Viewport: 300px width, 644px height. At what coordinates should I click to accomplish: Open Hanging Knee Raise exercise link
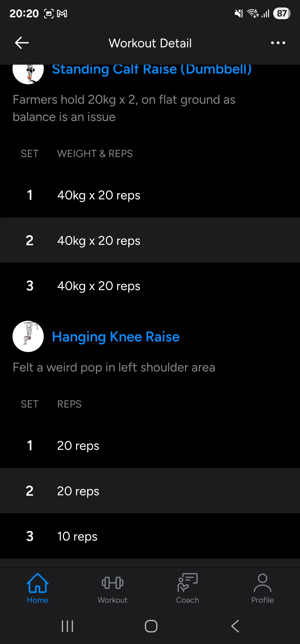(116, 337)
